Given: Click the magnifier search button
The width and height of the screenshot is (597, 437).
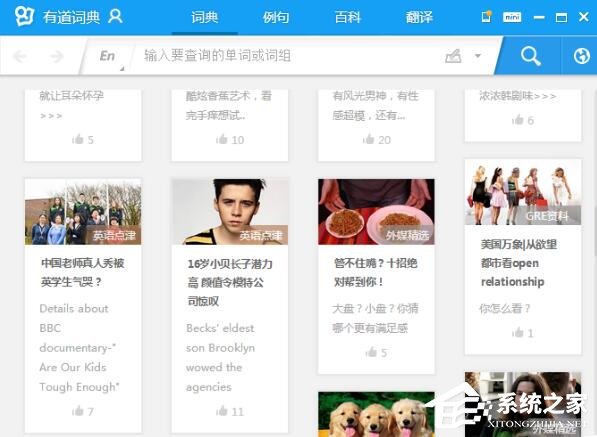Looking at the screenshot, I should click(x=531, y=56).
